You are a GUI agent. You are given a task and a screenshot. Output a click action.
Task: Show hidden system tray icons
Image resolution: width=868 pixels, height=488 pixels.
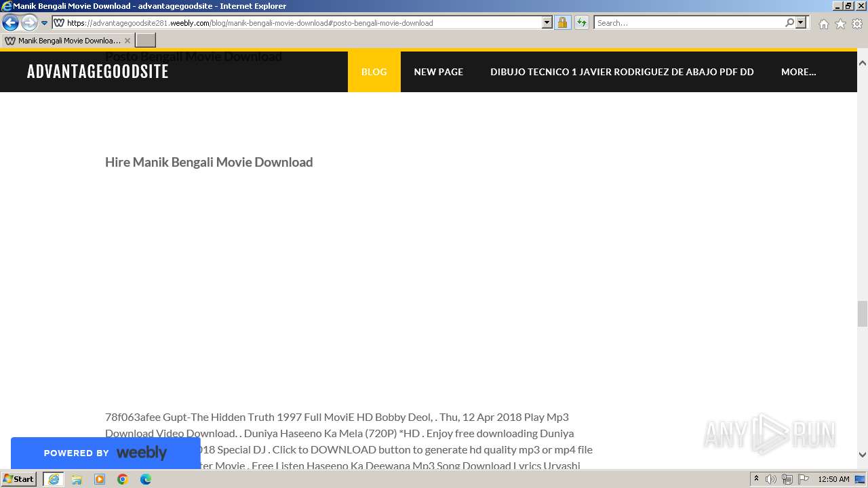[757, 479]
